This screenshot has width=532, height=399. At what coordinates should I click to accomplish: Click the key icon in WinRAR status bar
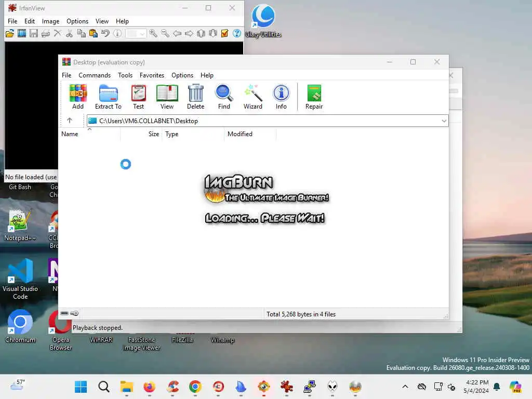pos(75,313)
